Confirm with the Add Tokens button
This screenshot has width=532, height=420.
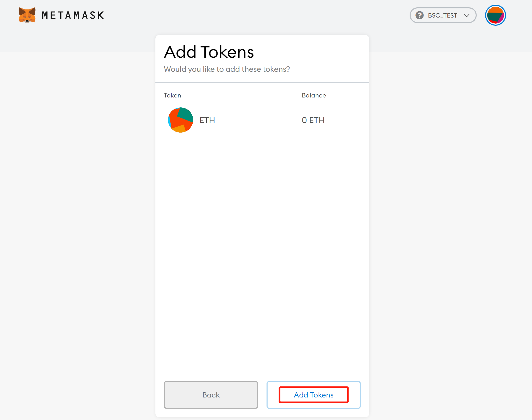[x=313, y=395]
